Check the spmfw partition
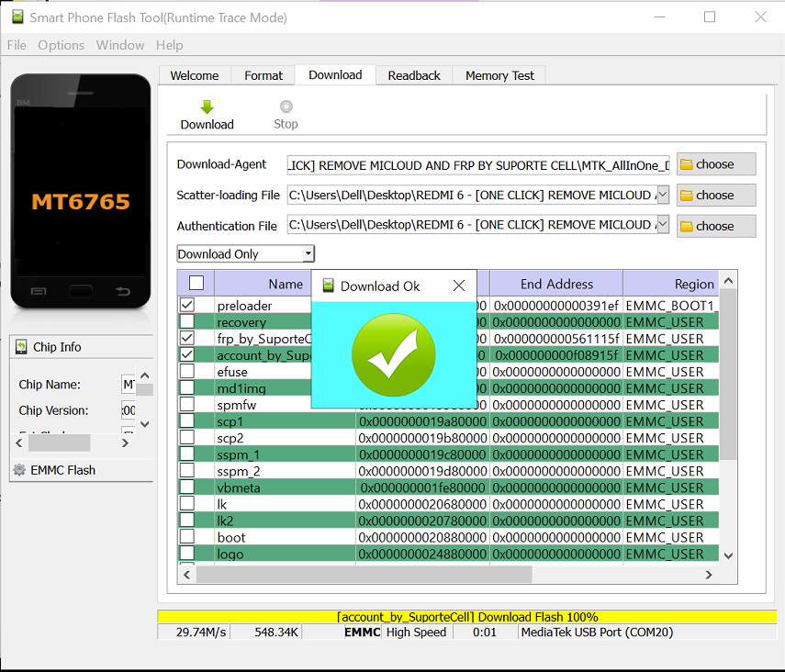 [x=187, y=404]
